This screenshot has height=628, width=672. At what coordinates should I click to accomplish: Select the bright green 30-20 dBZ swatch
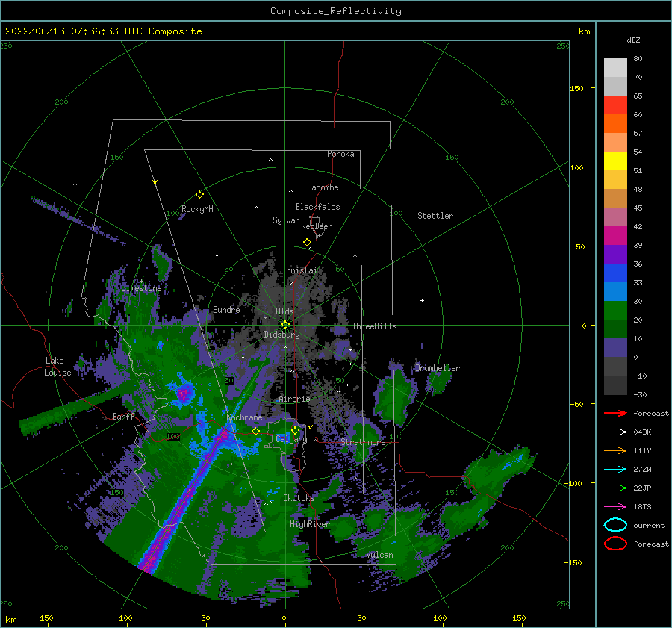click(x=615, y=311)
